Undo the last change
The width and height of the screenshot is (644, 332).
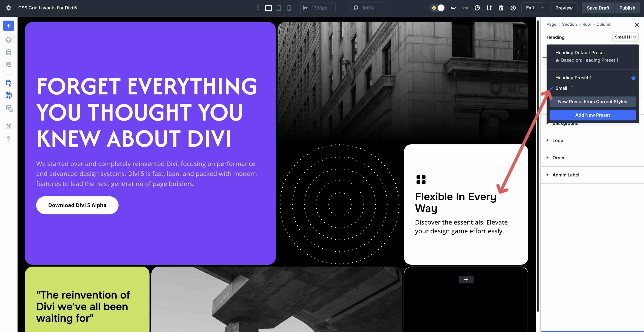point(453,8)
